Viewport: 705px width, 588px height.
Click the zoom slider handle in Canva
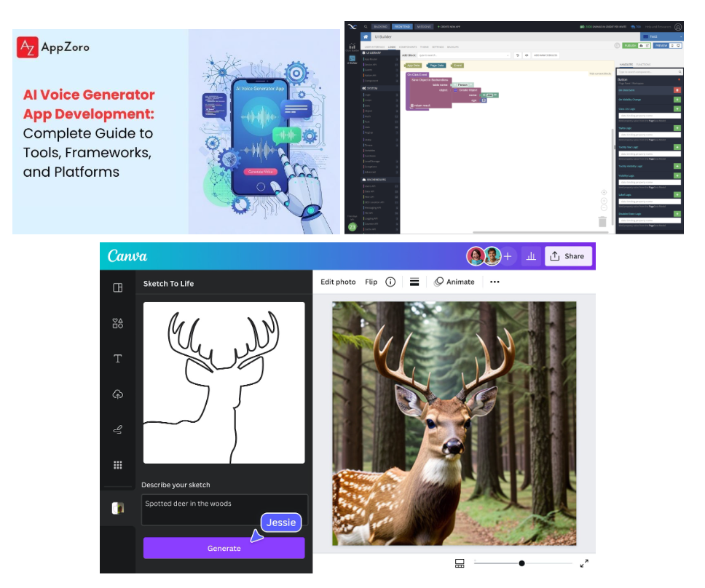[x=521, y=563]
